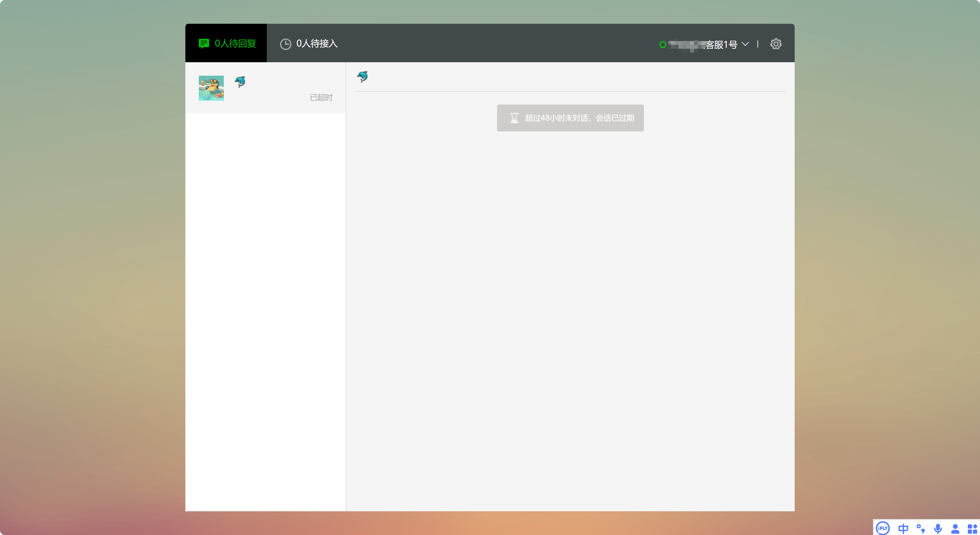Open the iFLY user account icon
The image size is (980, 535).
[955, 528]
